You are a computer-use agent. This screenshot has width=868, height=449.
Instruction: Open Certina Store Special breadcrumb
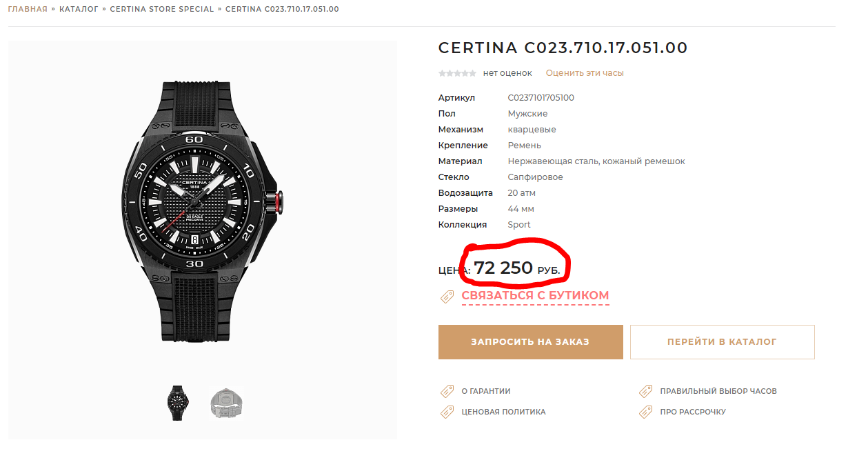point(162,10)
